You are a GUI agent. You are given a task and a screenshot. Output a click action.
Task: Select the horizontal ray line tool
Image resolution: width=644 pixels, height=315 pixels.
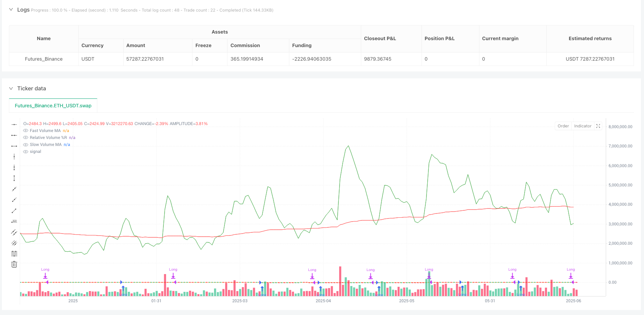pos(14,135)
